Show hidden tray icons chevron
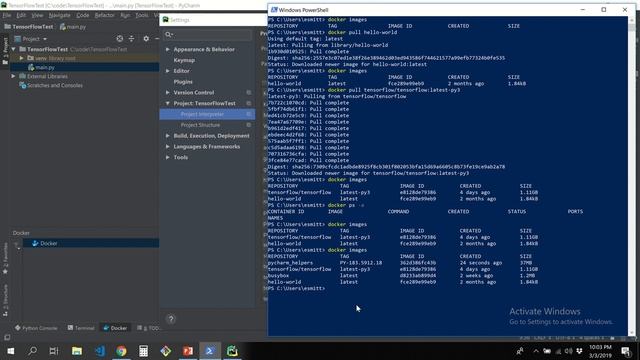The width and height of the screenshot is (640, 360). (x=536, y=351)
